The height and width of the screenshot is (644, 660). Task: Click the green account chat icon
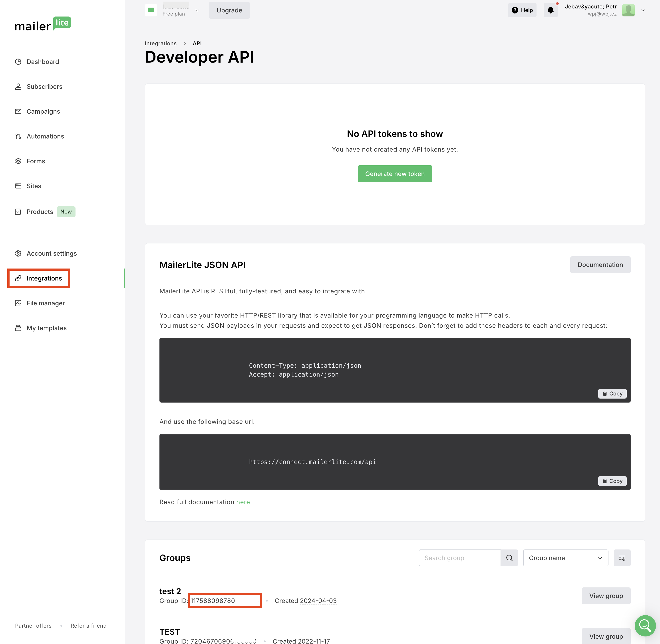tap(151, 10)
